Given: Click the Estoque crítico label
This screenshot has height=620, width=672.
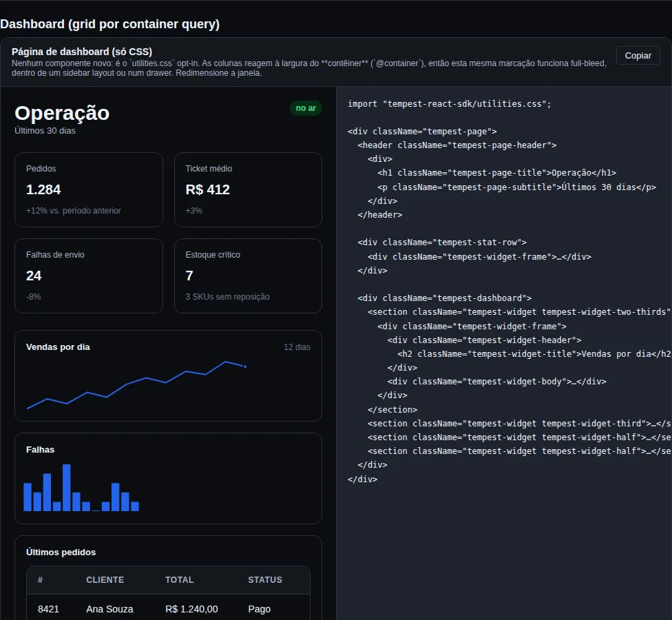Looking at the screenshot, I should [x=213, y=255].
